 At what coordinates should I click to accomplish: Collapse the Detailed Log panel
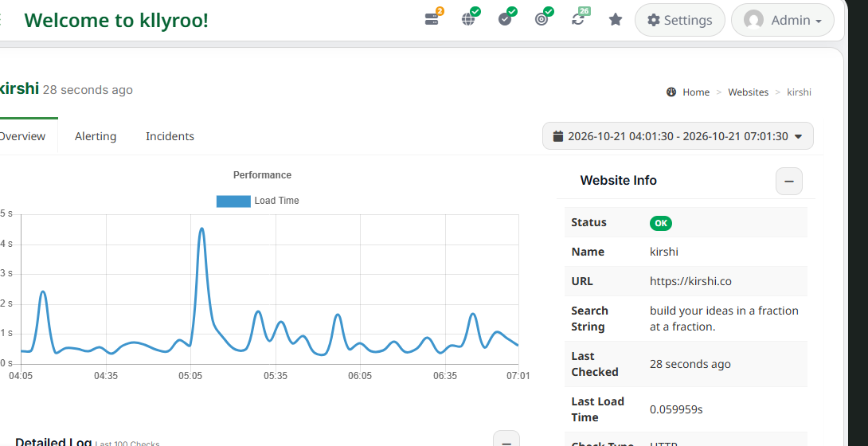click(x=506, y=440)
